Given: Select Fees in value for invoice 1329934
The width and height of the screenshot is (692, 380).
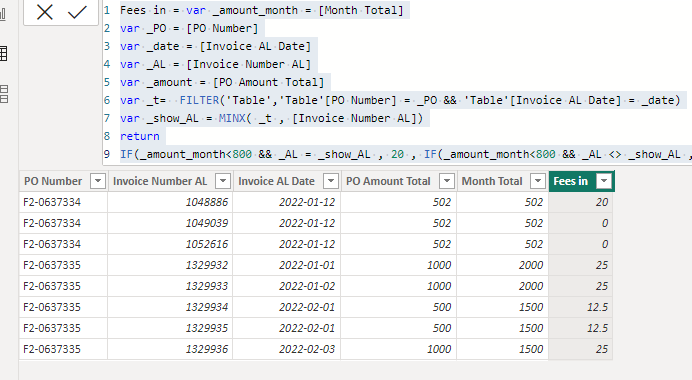Looking at the screenshot, I should [x=580, y=307].
